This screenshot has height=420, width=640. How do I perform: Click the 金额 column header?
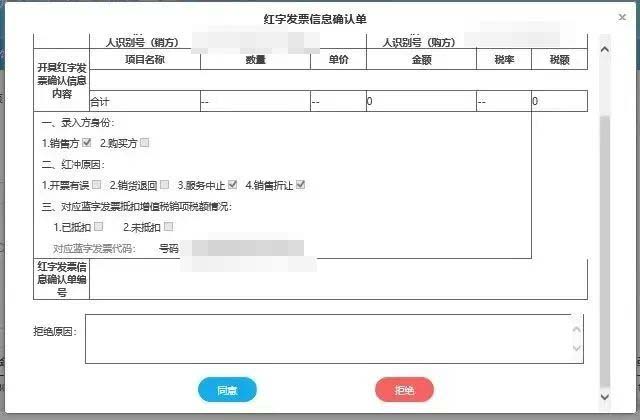tap(421, 60)
